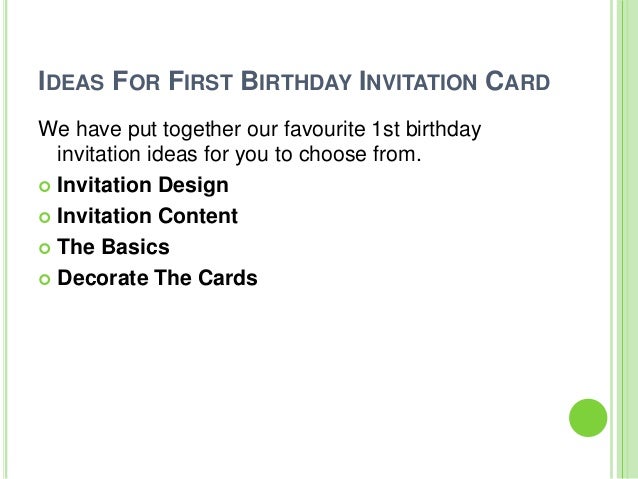Viewport: 638px width, 479px height.
Task: Select the Invitation Content heading
Action: tap(147, 216)
